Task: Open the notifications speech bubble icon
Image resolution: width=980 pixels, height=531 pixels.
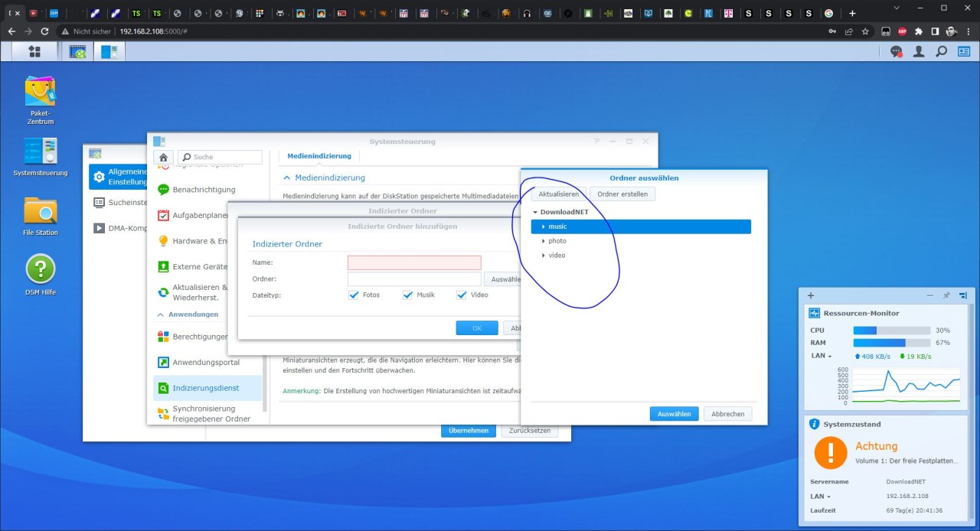Action: pos(897,51)
